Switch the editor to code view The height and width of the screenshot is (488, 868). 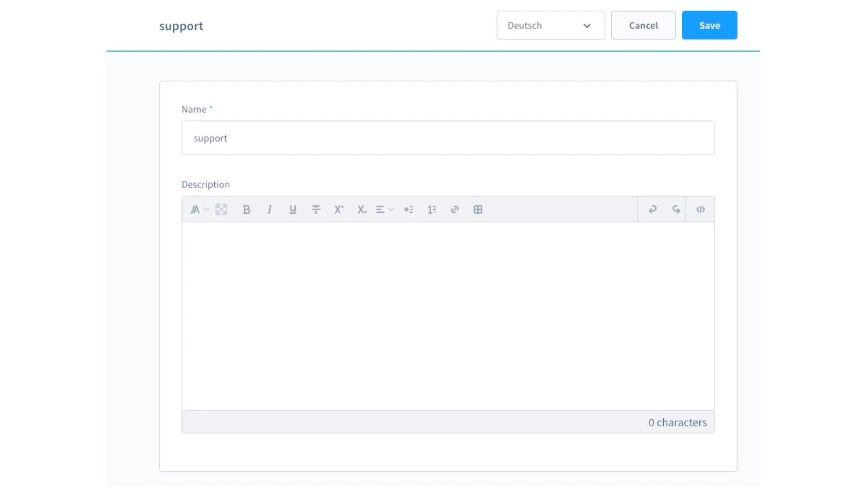pyautogui.click(x=700, y=209)
